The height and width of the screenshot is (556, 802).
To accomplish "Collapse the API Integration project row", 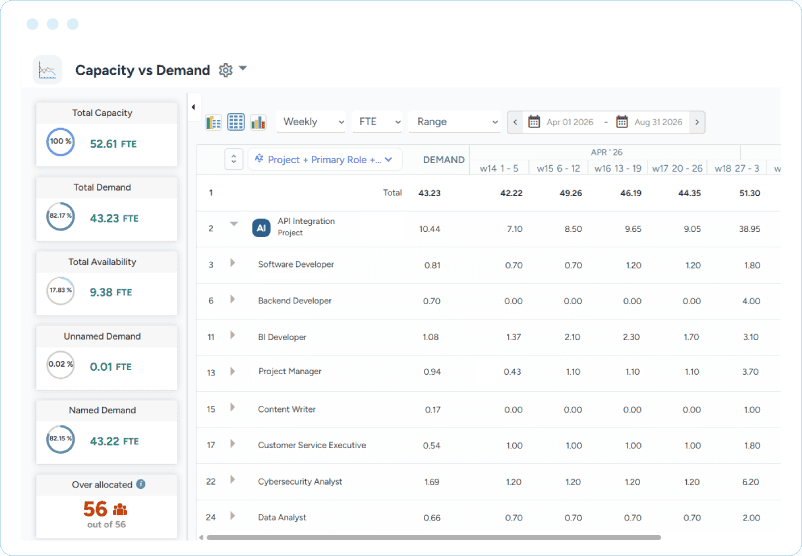I will pos(234,224).
